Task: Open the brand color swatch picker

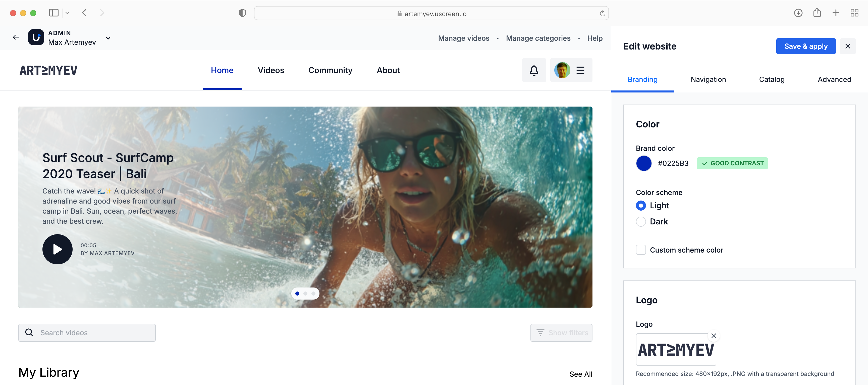Action: [x=643, y=163]
